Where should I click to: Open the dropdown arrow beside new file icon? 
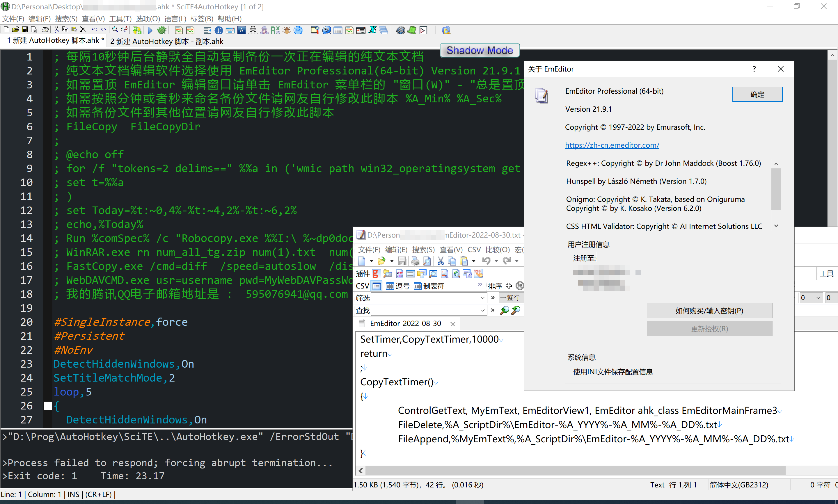click(371, 261)
